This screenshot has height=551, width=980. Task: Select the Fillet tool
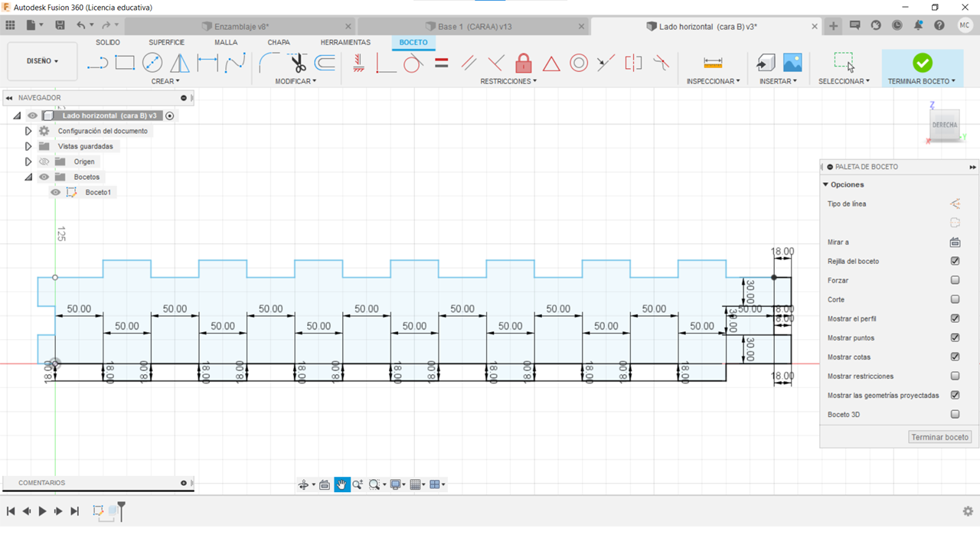click(269, 63)
